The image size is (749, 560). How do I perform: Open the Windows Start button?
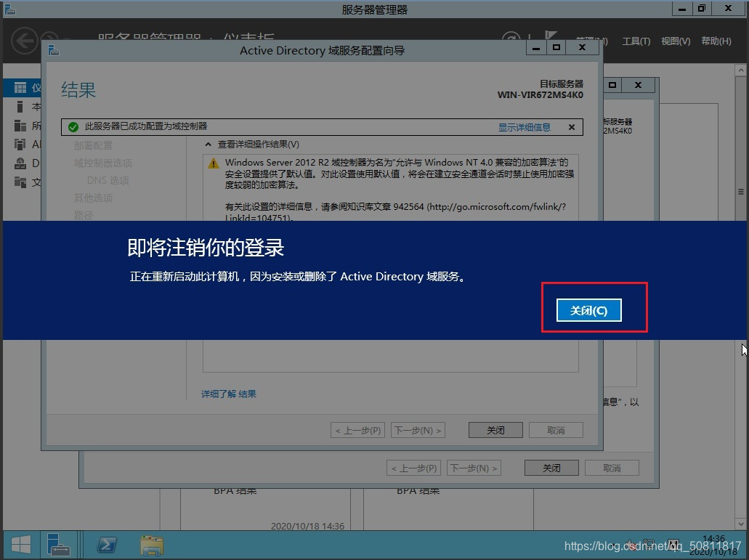[20, 545]
